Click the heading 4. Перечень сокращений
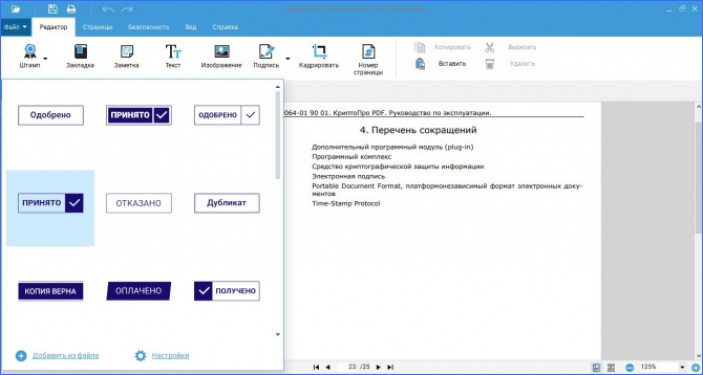This screenshot has width=703, height=375. click(x=418, y=131)
